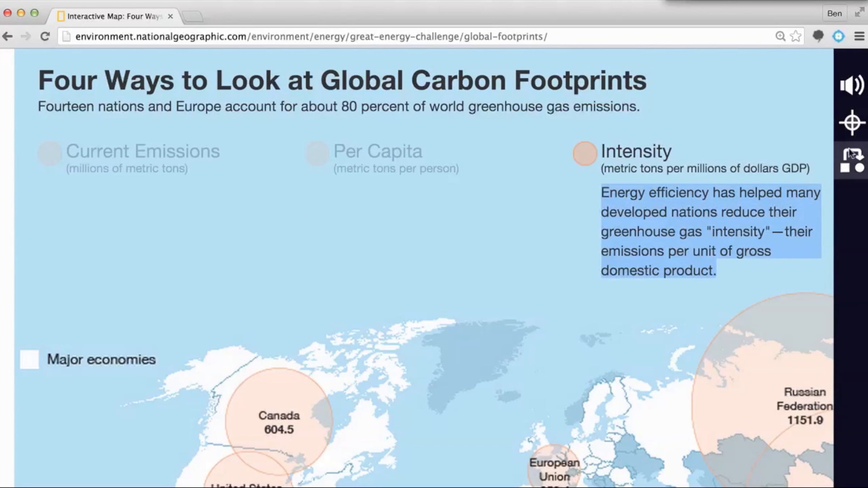Click the Canada 604.5 emissions bubble
This screenshot has height=488, width=868.
279,422
